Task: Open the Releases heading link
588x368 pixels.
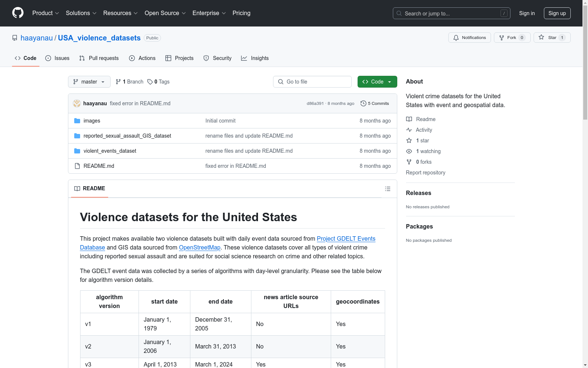Action: click(x=419, y=193)
